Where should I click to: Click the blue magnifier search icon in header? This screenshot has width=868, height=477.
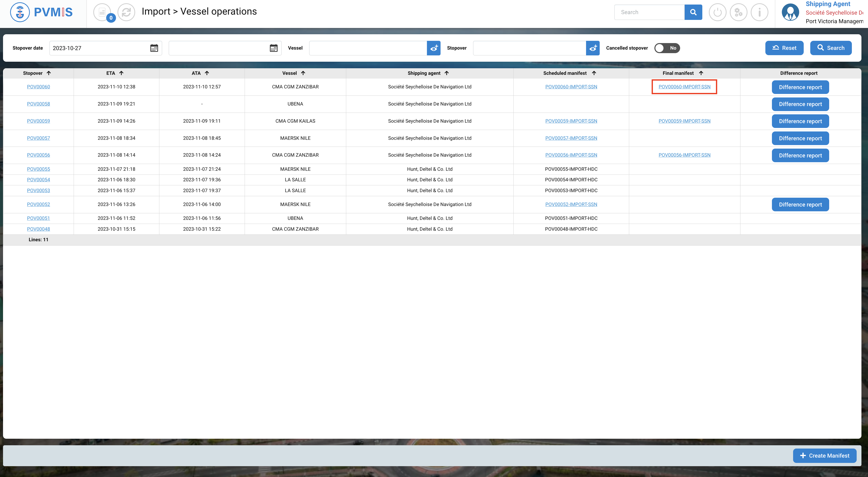pyautogui.click(x=693, y=12)
